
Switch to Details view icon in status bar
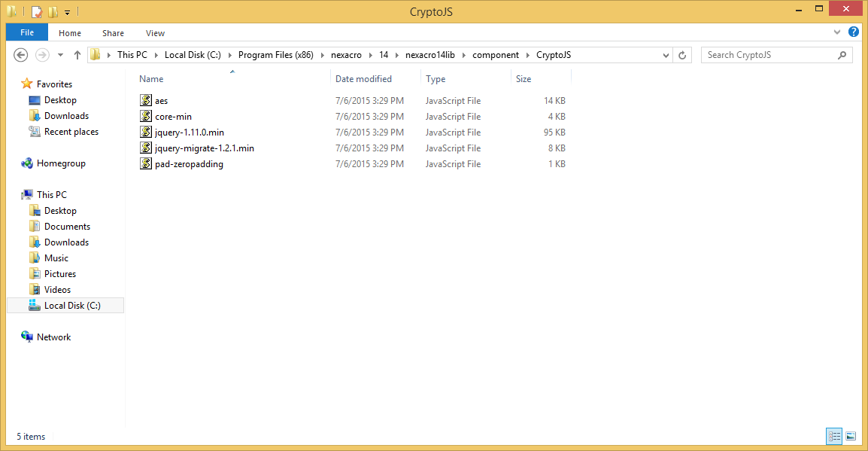point(834,436)
